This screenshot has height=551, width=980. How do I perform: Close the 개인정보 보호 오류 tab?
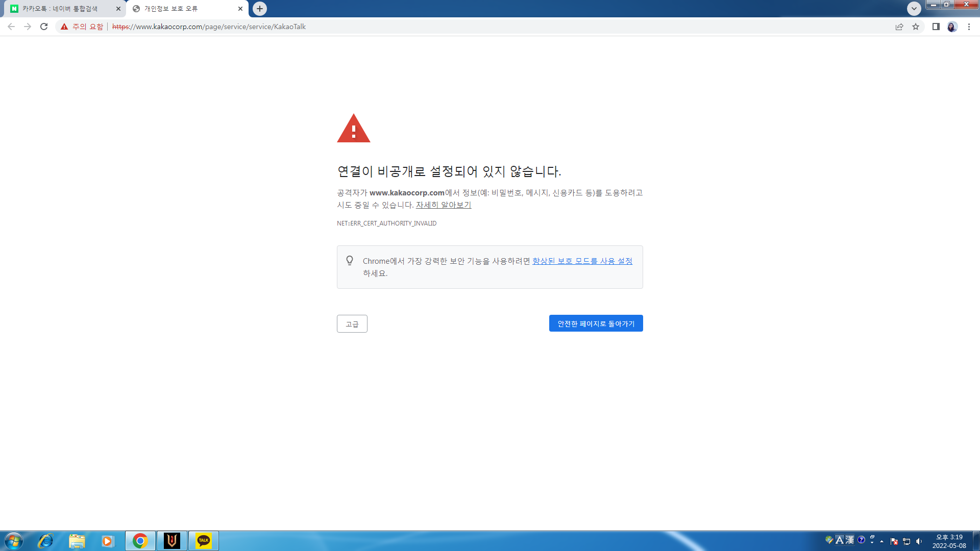click(x=240, y=9)
